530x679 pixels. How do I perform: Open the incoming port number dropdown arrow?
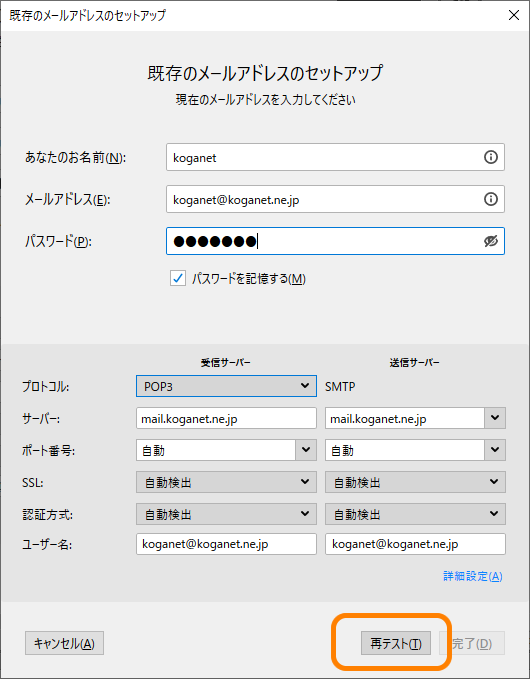pos(306,450)
